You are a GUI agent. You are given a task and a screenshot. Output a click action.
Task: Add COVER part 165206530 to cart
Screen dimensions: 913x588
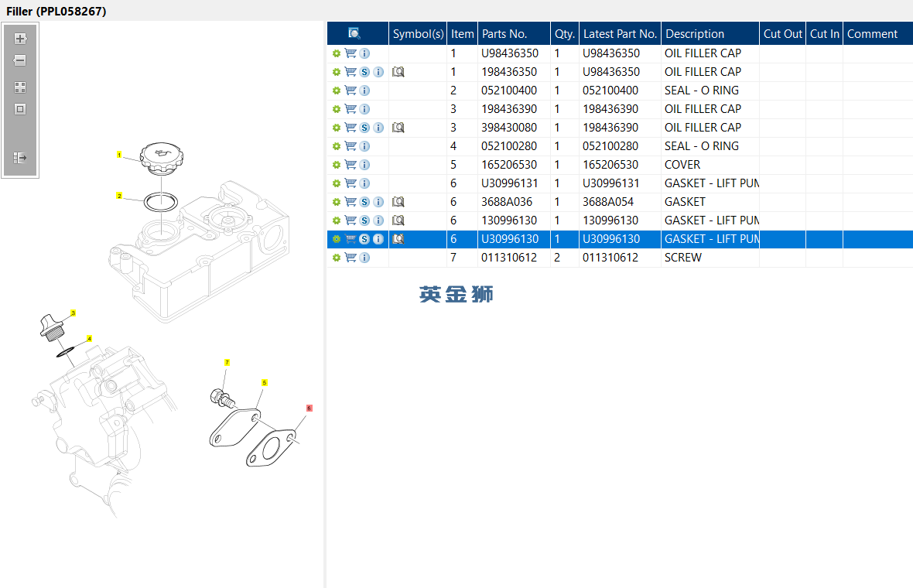tap(350, 165)
